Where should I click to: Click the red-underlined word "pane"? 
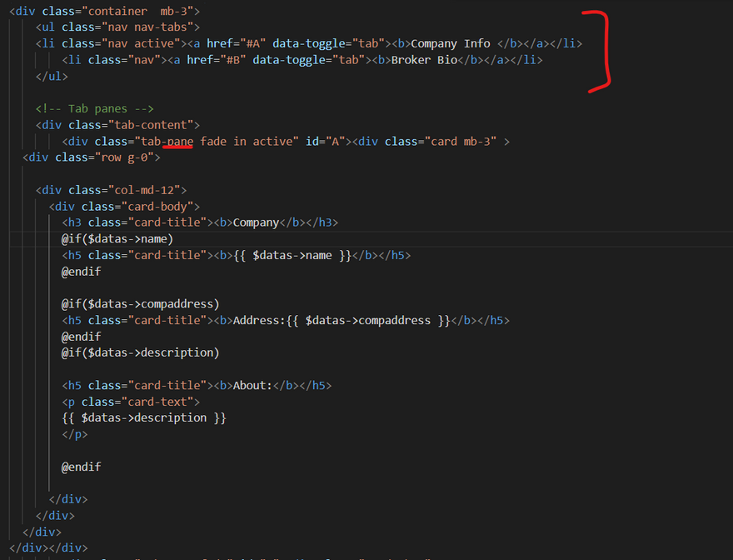tap(180, 142)
